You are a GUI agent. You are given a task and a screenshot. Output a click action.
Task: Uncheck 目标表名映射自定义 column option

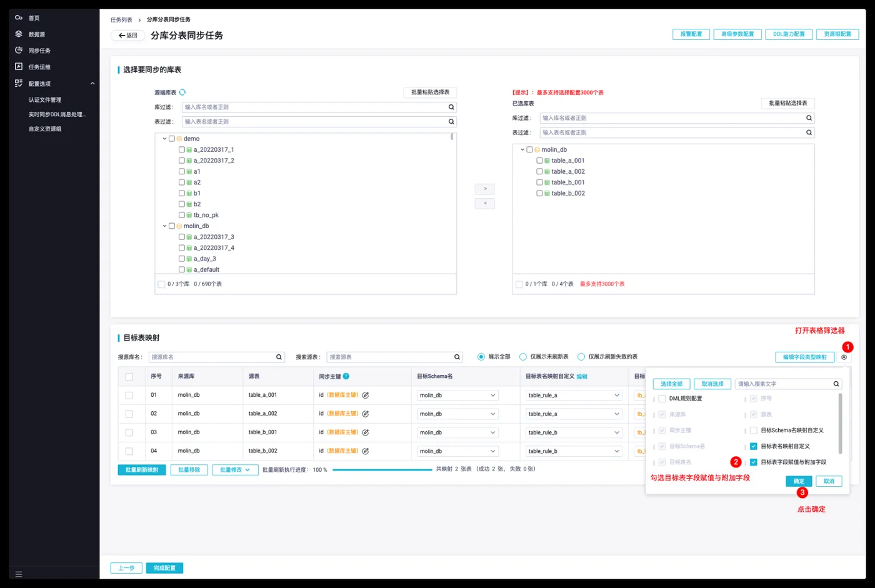(x=754, y=446)
